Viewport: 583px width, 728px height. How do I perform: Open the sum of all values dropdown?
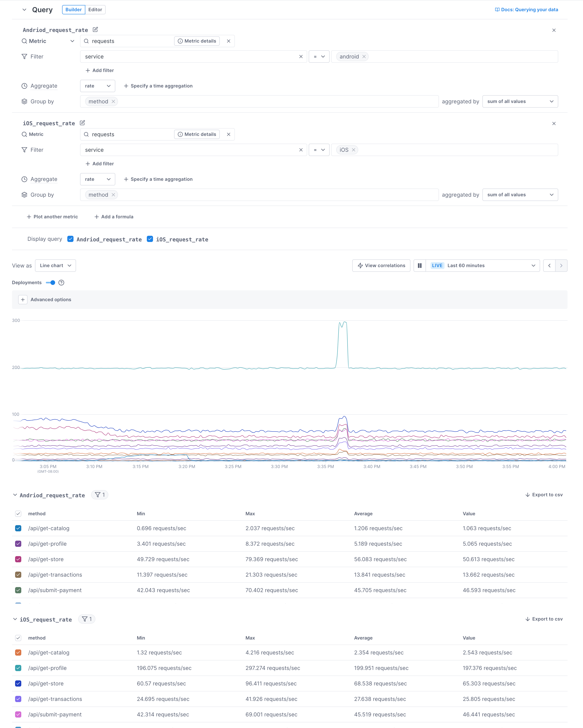point(520,101)
